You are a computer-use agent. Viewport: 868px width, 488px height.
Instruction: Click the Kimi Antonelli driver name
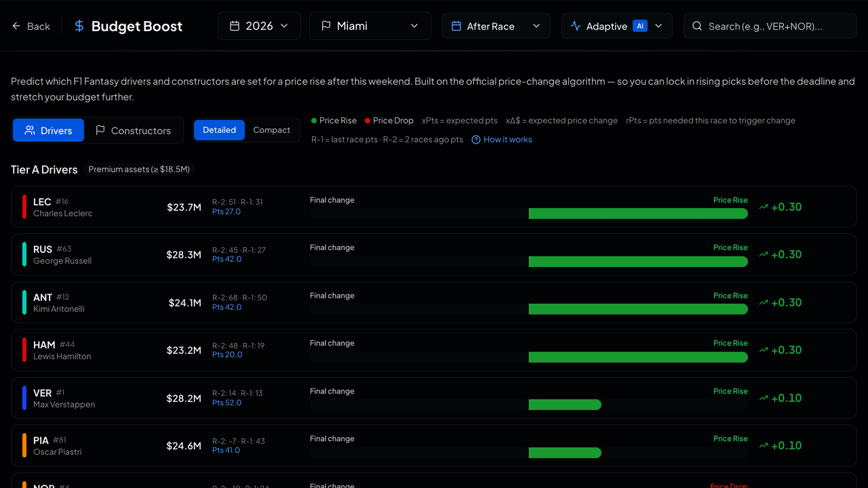pyautogui.click(x=59, y=309)
